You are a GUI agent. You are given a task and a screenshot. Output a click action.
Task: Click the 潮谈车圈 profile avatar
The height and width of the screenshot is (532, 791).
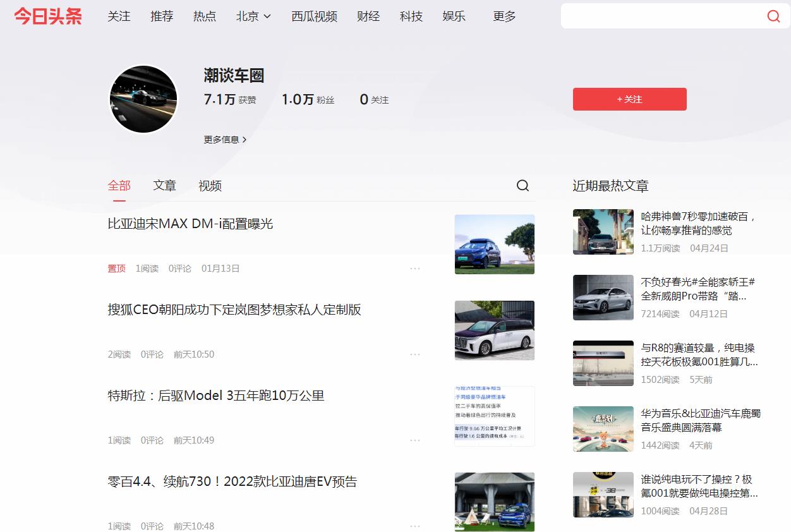pos(143,99)
